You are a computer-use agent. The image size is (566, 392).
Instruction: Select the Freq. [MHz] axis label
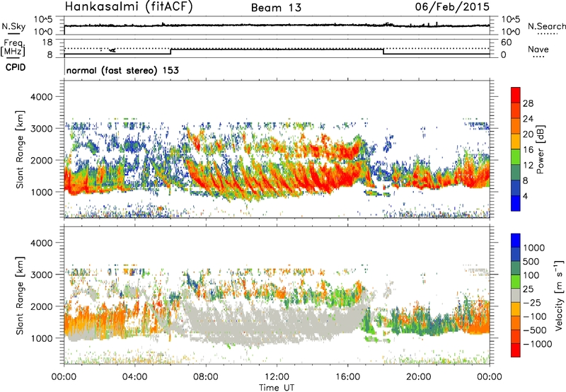point(13,47)
